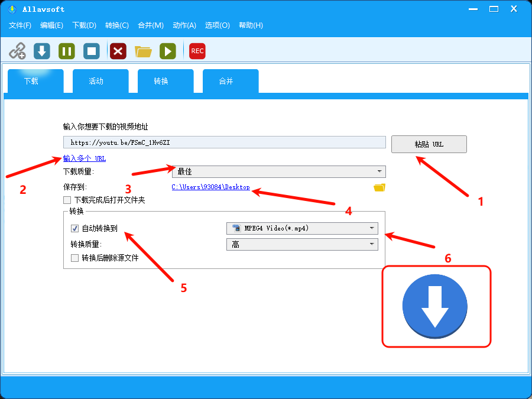Open the 选项(O) menu
Image resolution: width=532 pixels, height=399 pixels.
pos(217,25)
